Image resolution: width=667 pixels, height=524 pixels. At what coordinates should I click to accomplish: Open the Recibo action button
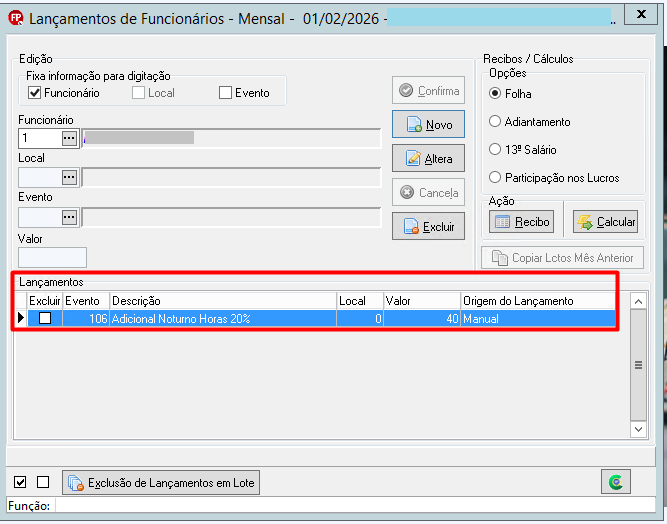click(522, 222)
